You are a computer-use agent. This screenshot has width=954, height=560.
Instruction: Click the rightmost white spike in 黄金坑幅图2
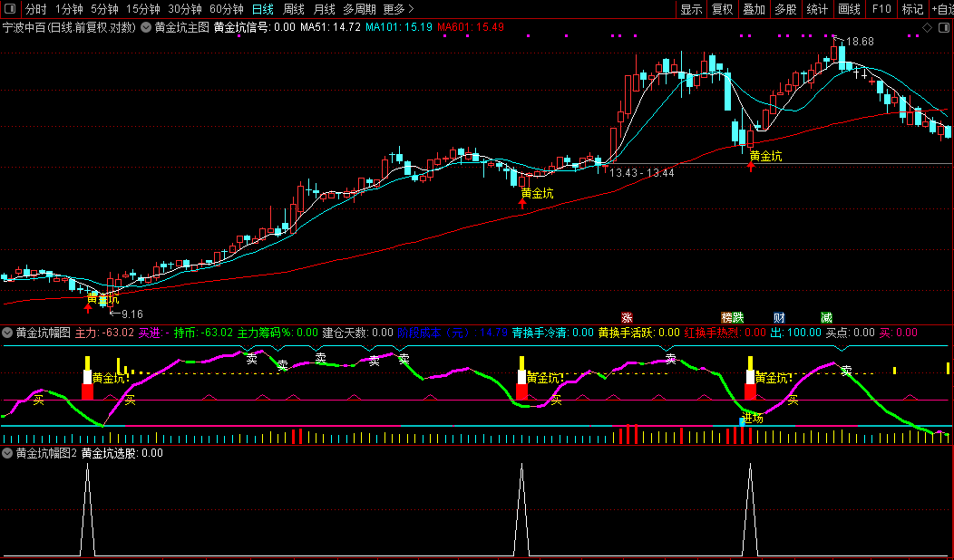click(750, 509)
